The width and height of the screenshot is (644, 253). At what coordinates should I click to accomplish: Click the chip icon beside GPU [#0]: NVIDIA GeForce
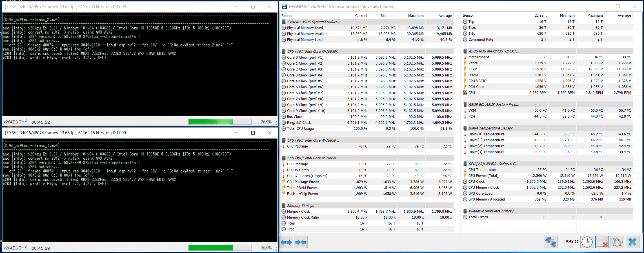pyautogui.click(x=465, y=164)
